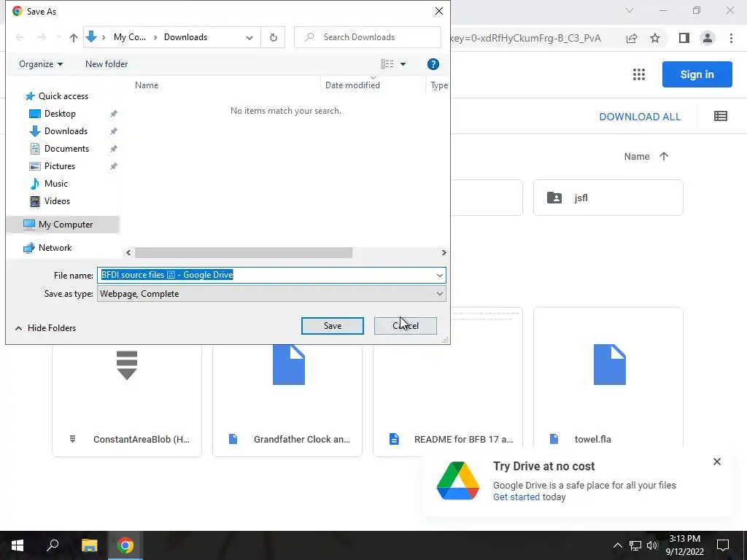Click the Name sort label in Drive
Viewport: 747px width, 560px height.
coord(636,156)
